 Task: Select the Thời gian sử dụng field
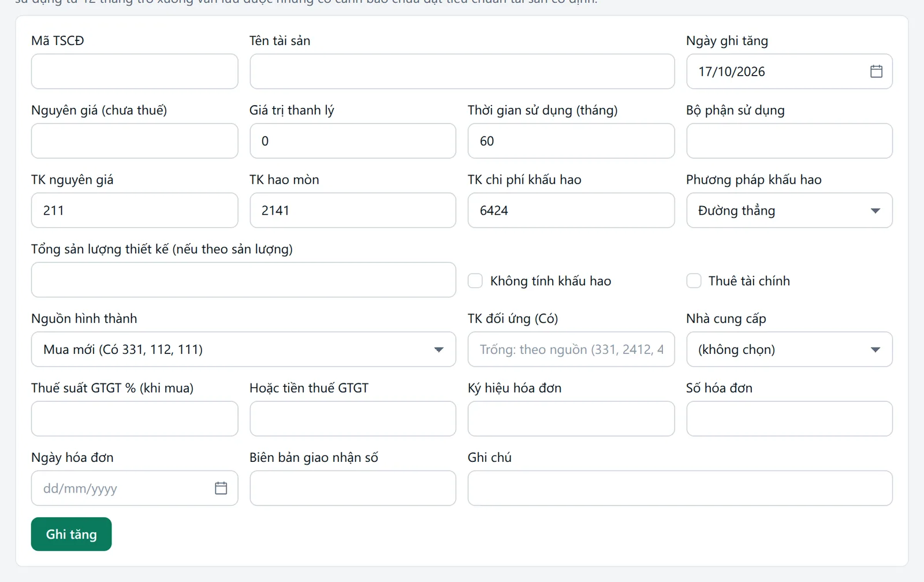571,141
